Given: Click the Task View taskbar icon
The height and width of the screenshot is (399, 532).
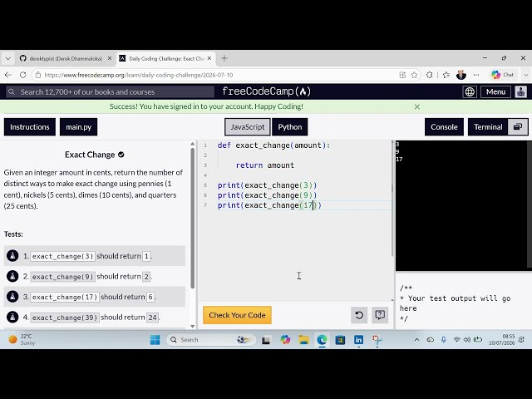Looking at the screenshot, I should tap(266, 340).
